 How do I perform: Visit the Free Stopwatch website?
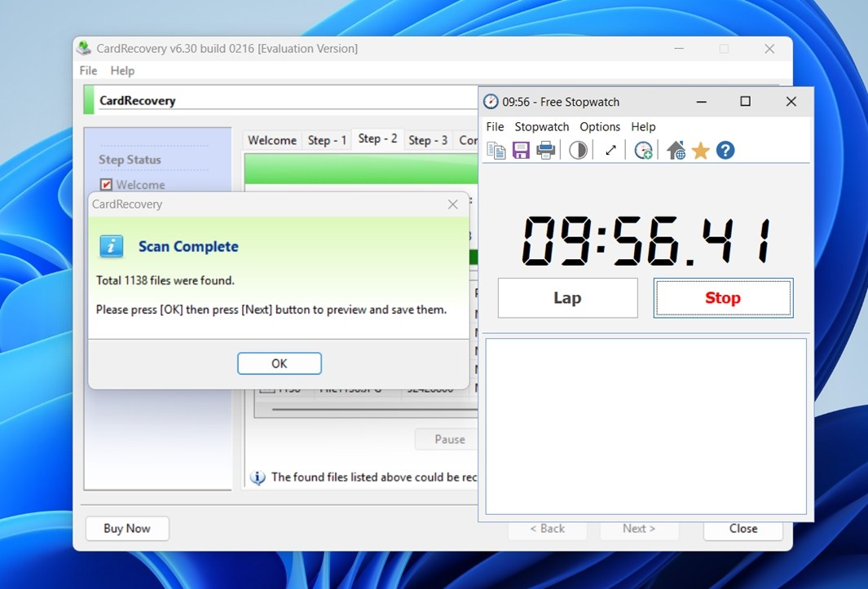[675, 150]
